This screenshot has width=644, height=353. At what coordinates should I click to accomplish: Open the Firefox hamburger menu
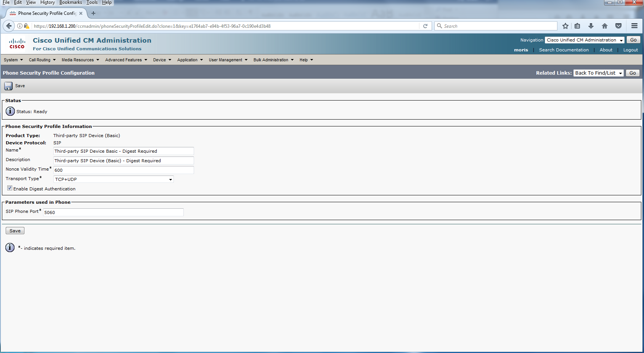point(634,26)
